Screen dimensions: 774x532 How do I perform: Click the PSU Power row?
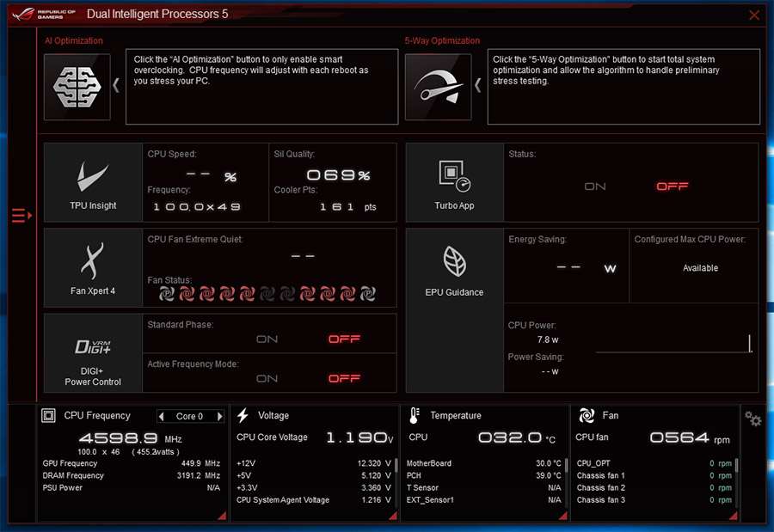pos(132,487)
